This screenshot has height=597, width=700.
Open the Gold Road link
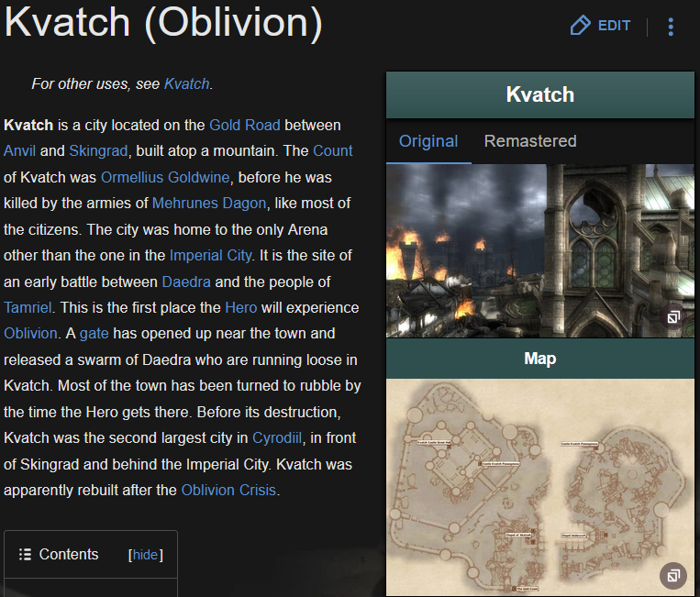[245, 125]
